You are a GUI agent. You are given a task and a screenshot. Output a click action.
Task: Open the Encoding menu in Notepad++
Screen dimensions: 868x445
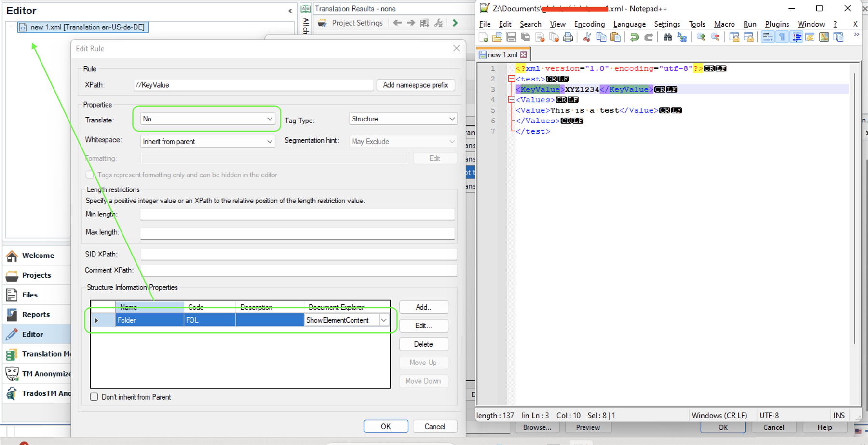point(589,24)
